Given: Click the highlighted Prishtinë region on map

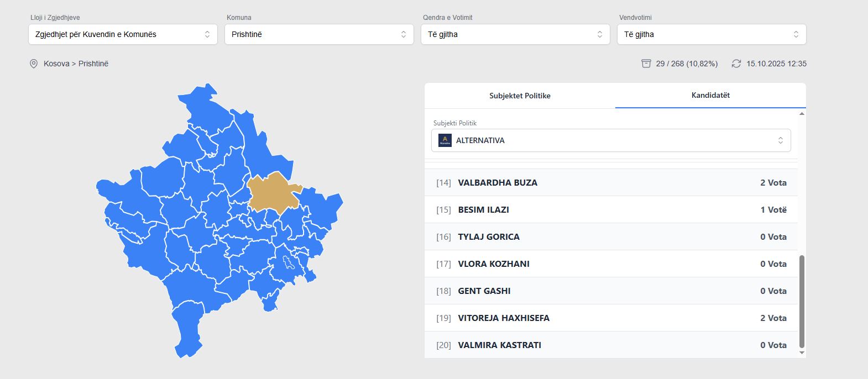Looking at the screenshot, I should pyautogui.click(x=273, y=193).
